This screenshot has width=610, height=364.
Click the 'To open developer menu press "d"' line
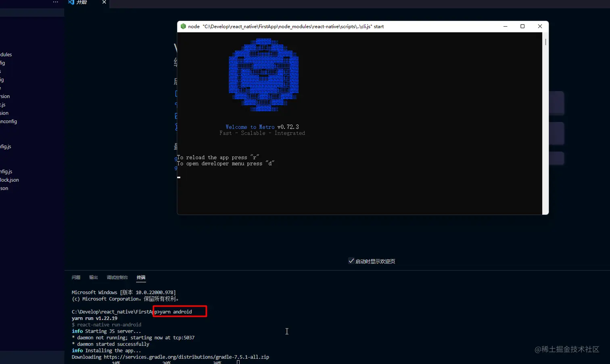click(226, 163)
